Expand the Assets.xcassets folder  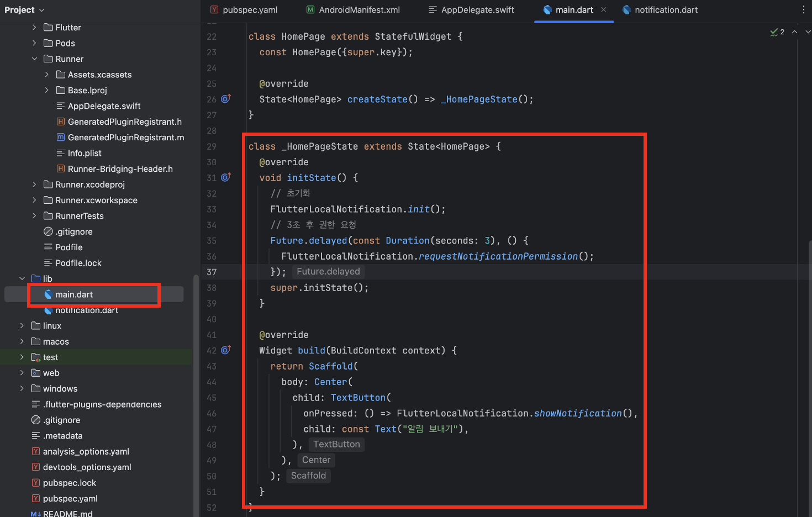point(47,75)
